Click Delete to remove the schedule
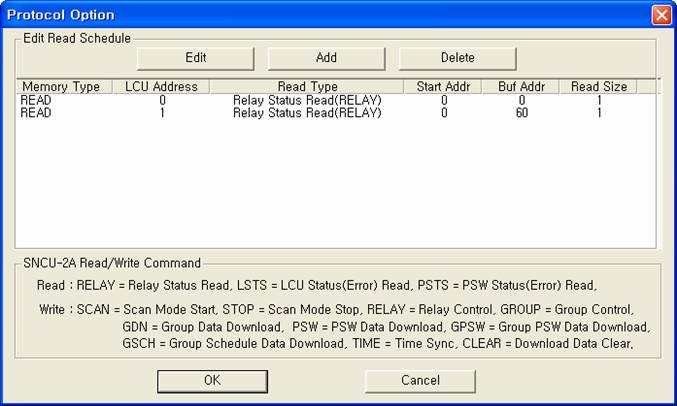Viewport: 677px width, 406px height. pos(457,58)
